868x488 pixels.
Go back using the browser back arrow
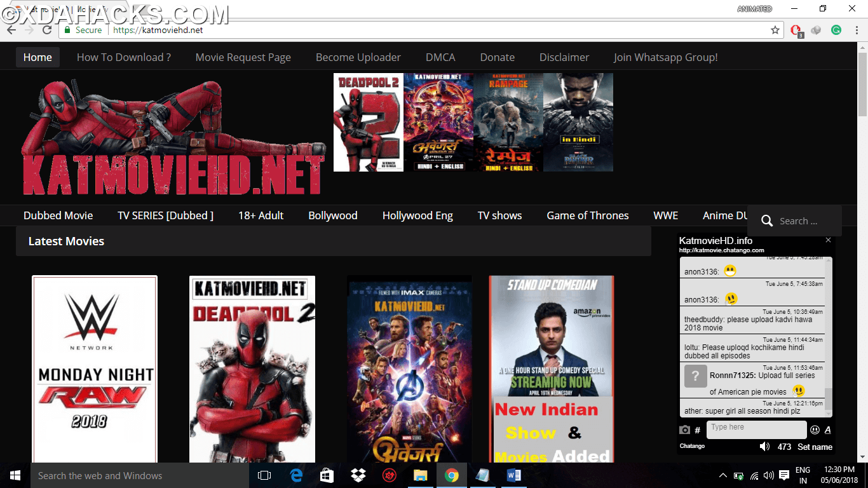pyautogui.click(x=11, y=30)
